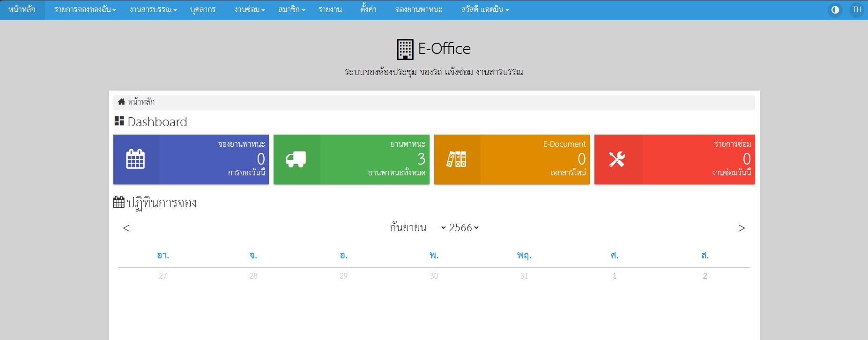Open the รายงาน menu item
This screenshot has height=340, width=868.
click(x=330, y=10)
